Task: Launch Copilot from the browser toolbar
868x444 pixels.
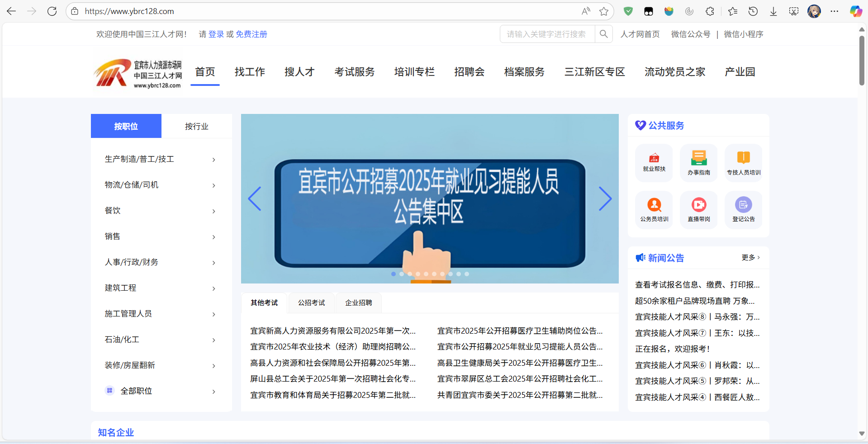Action: [x=855, y=11]
